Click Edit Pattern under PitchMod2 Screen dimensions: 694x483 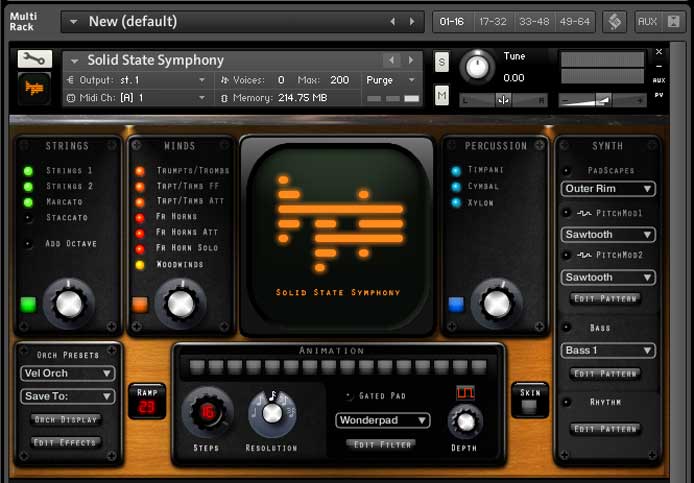(605, 299)
